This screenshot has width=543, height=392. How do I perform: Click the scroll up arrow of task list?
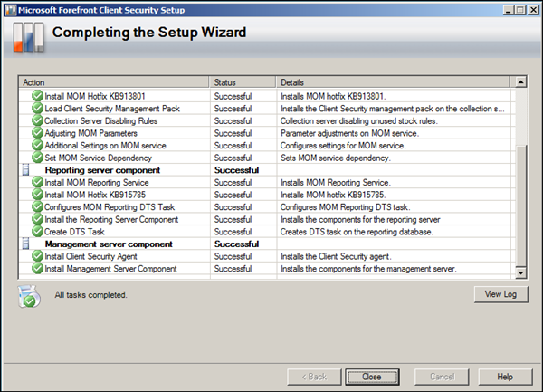(521, 82)
